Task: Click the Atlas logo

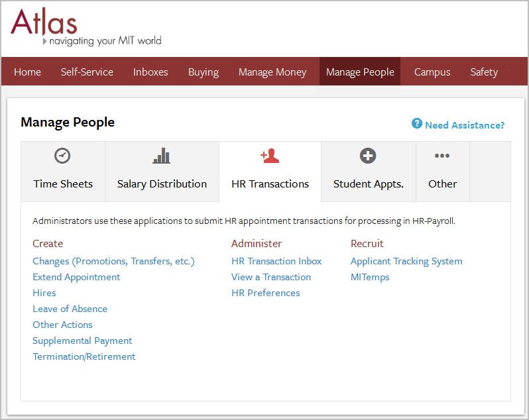Action: click(x=44, y=25)
